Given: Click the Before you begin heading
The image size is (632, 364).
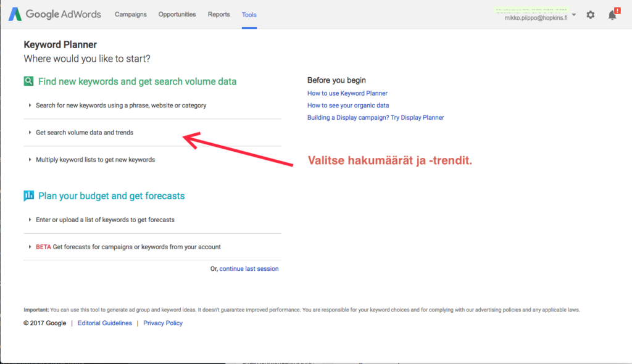Looking at the screenshot, I should point(336,80).
